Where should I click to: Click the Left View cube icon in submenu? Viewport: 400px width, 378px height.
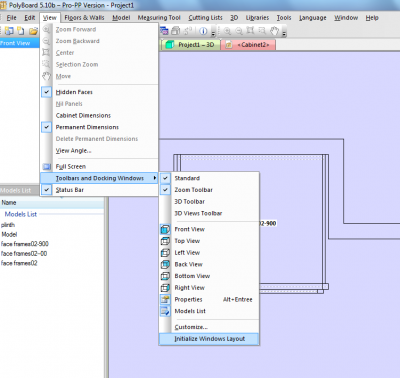(x=165, y=253)
